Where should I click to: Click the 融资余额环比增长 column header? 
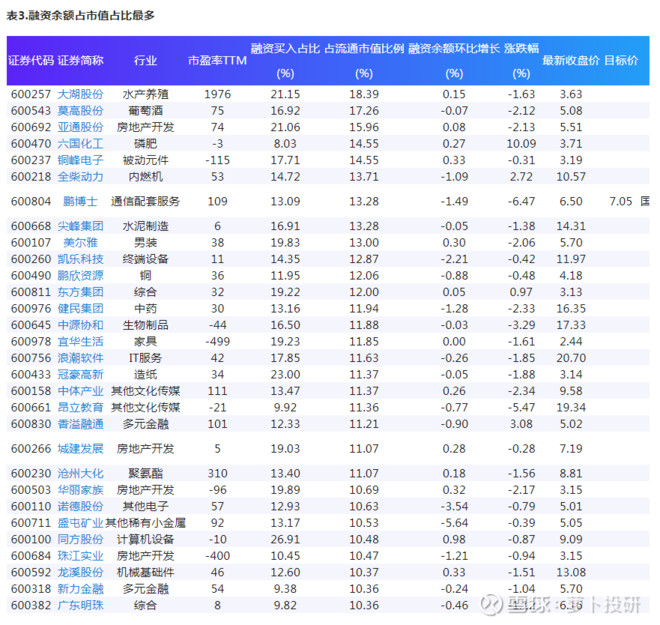tap(454, 61)
